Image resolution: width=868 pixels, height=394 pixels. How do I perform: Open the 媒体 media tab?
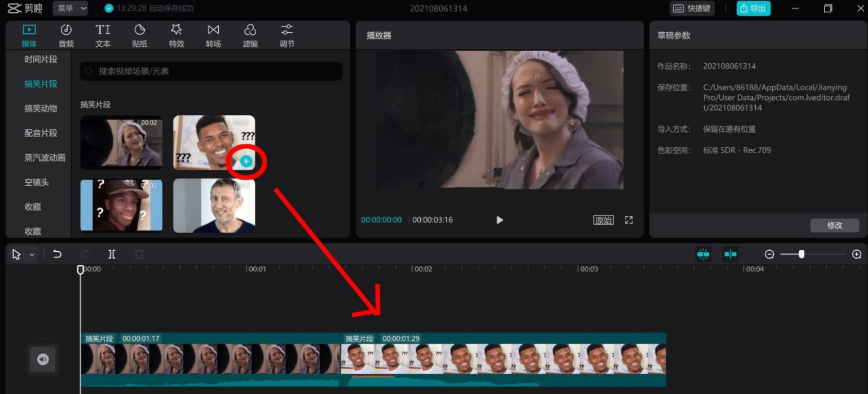(x=29, y=36)
